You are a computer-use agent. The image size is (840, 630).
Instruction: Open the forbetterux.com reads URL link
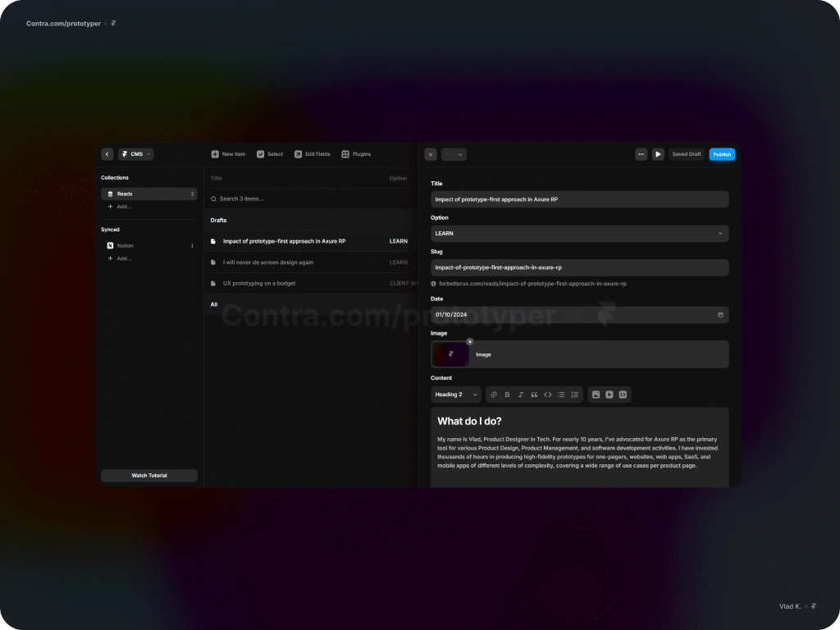(532, 284)
